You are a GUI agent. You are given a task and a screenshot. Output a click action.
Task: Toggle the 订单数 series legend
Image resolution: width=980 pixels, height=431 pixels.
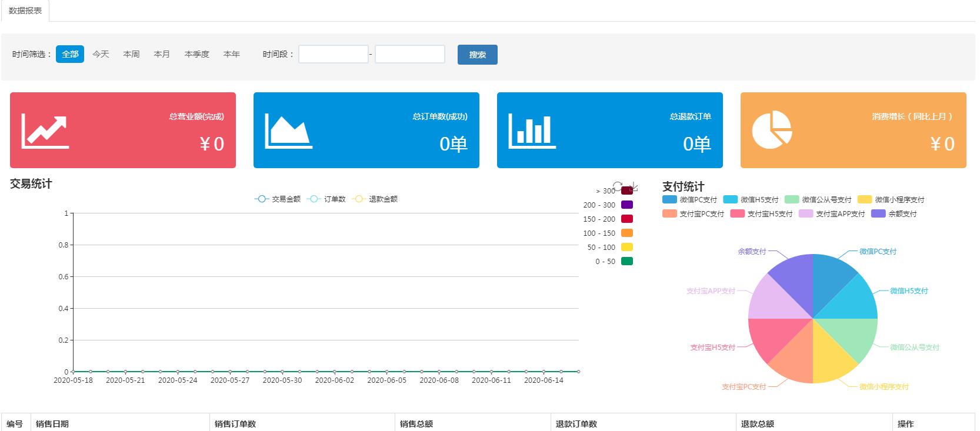326,199
